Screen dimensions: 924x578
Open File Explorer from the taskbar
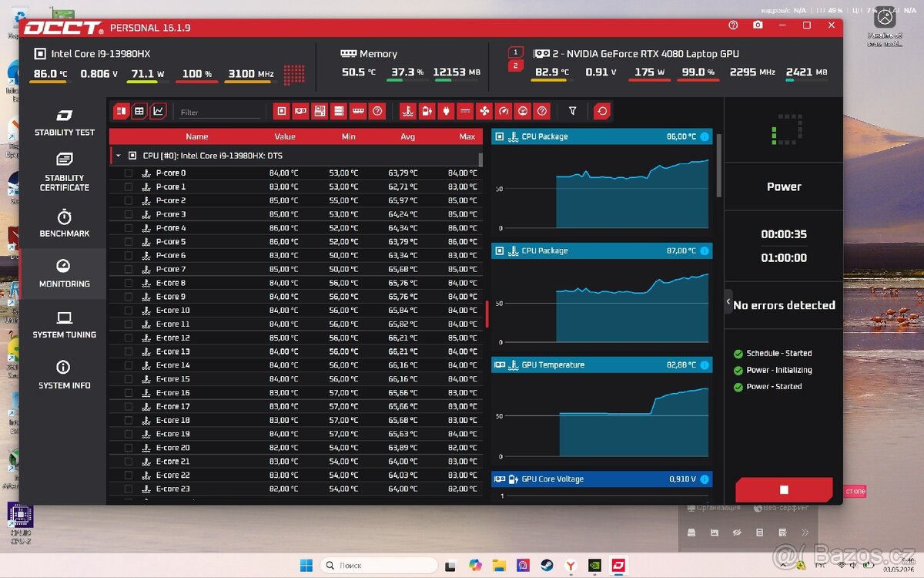(x=499, y=565)
